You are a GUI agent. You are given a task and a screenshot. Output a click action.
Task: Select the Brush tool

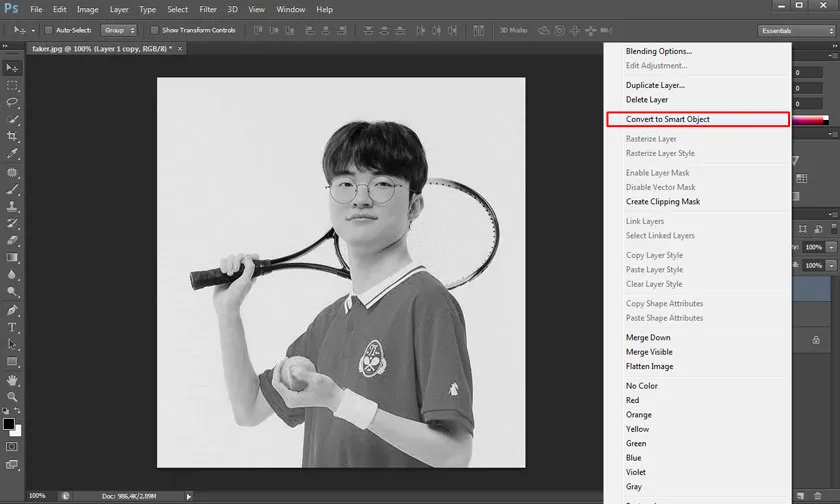click(12, 190)
